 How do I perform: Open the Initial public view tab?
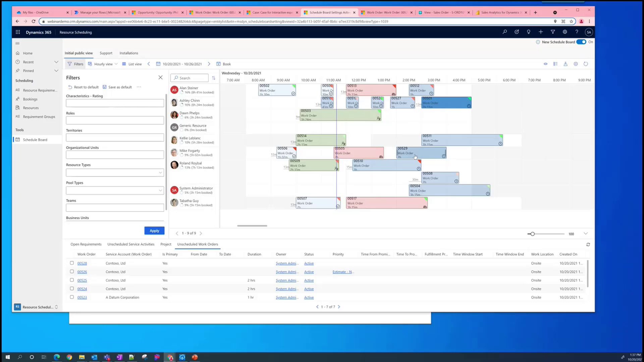(x=78, y=53)
